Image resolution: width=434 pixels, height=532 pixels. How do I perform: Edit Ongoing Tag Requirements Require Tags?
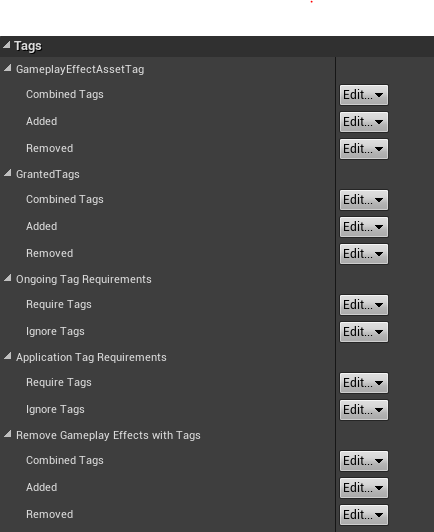tap(363, 305)
